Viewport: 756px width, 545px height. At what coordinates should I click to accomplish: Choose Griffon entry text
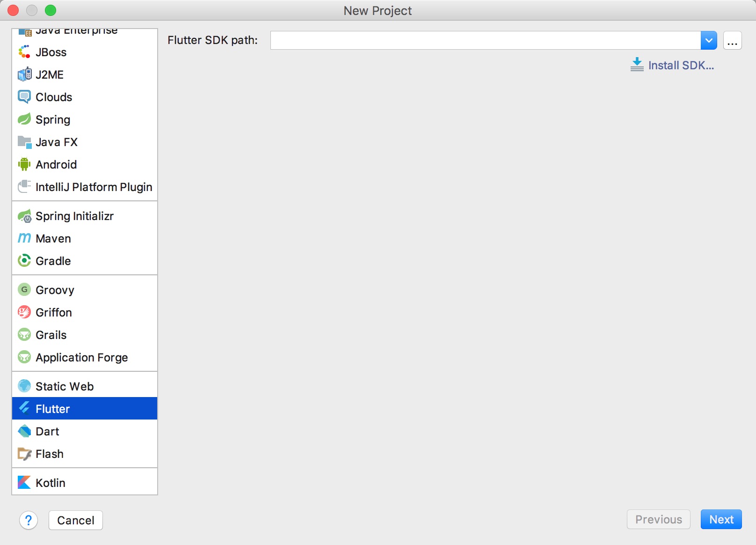coord(54,313)
